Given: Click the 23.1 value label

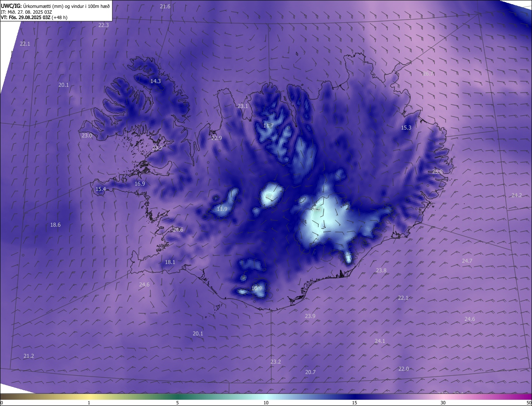Looking at the screenshot, I should (x=242, y=106).
